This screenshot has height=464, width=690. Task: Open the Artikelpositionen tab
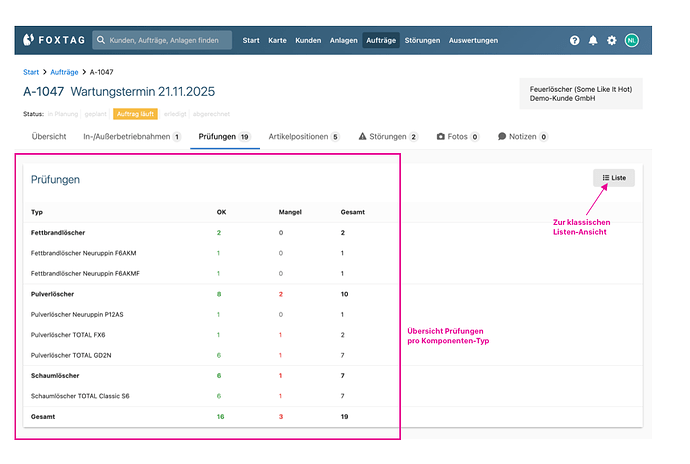tap(304, 136)
